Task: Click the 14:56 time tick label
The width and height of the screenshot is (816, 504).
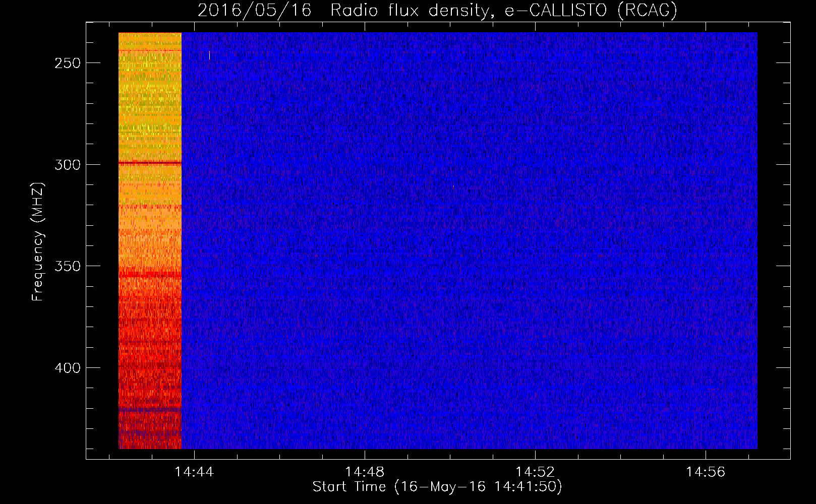Action: [706, 472]
